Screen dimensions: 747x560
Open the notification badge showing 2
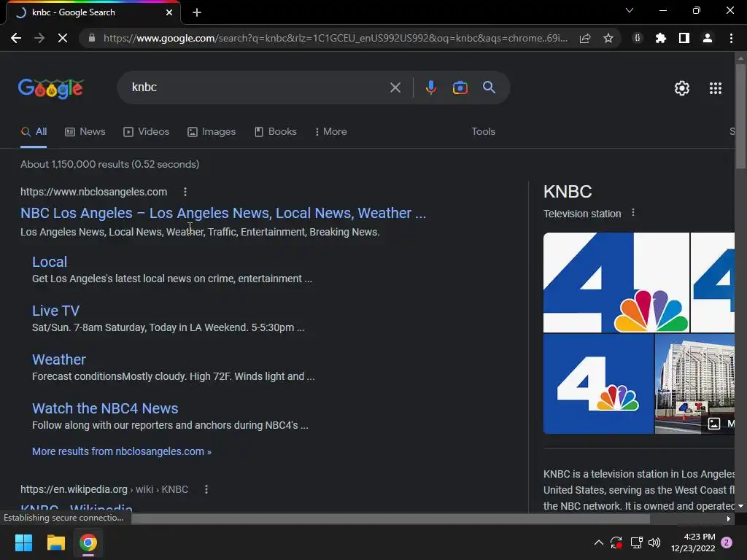[727, 542]
